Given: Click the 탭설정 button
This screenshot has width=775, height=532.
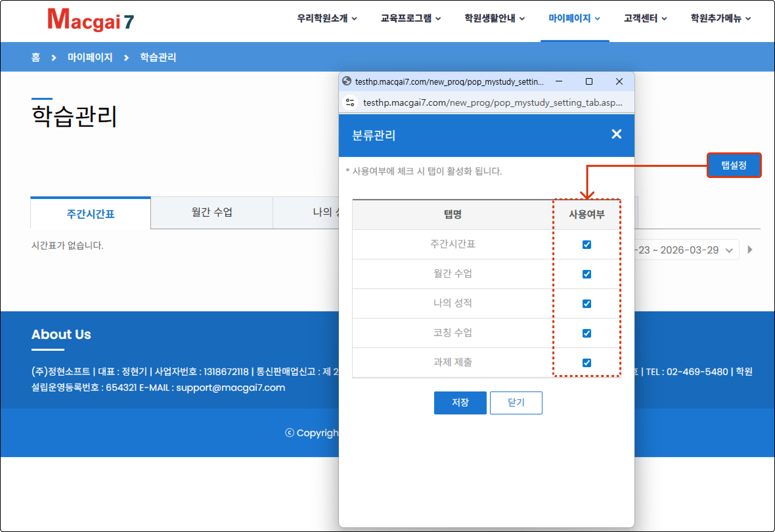Looking at the screenshot, I should [734, 165].
